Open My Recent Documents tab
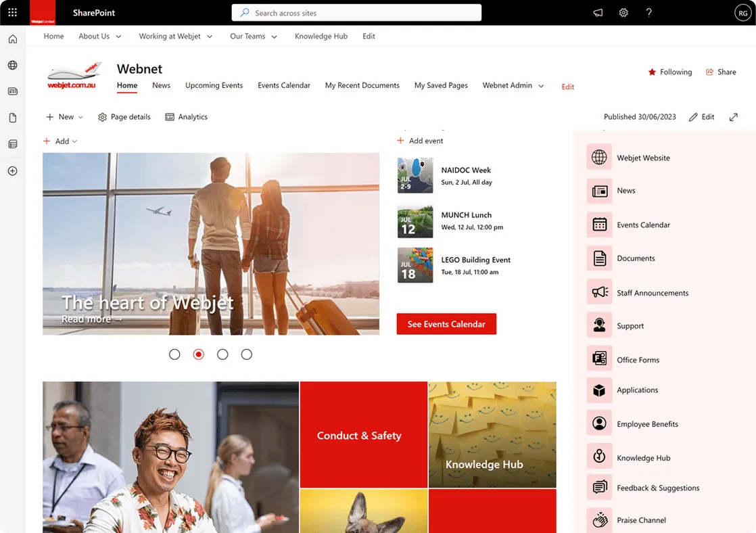 [362, 85]
